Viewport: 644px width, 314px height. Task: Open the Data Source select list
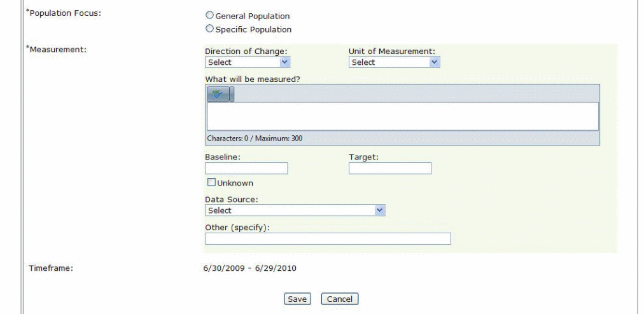tap(296, 210)
